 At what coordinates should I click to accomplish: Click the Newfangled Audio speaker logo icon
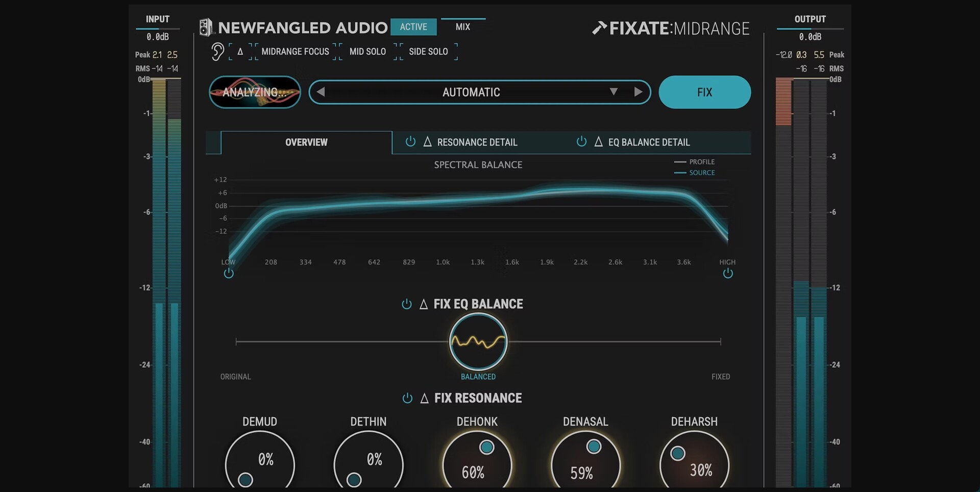[206, 28]
